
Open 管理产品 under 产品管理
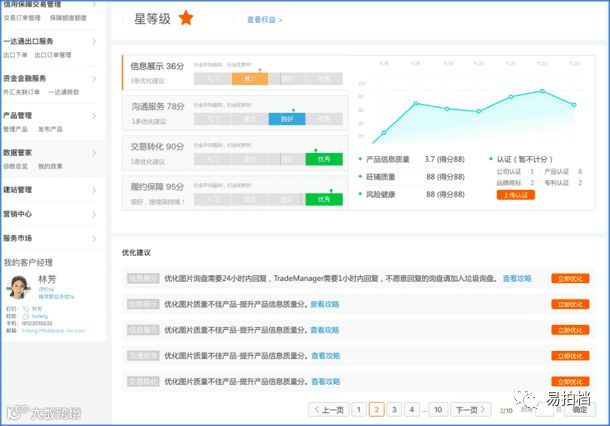coord(15,129)
